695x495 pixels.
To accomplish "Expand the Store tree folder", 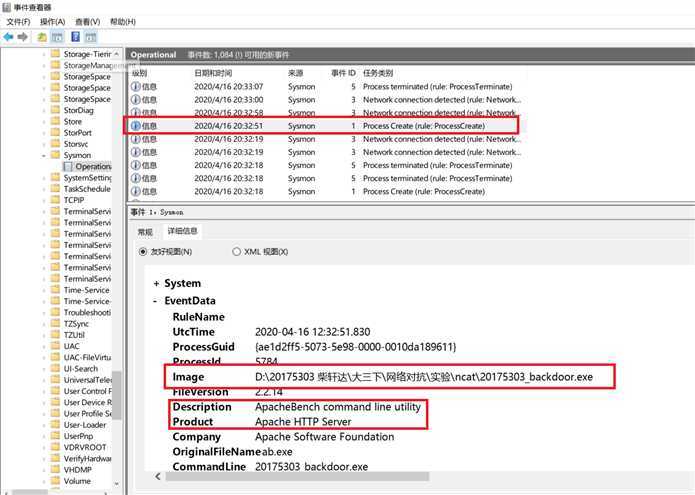I will click(44, 121).
